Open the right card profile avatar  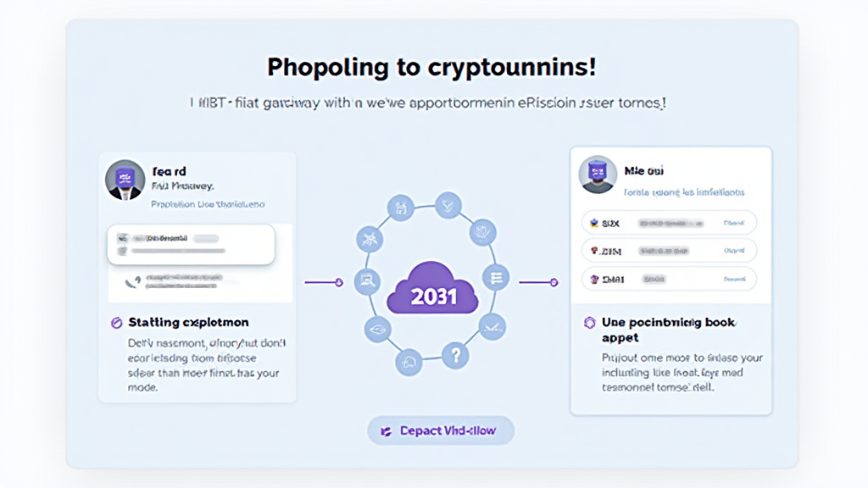pos(597,175)
